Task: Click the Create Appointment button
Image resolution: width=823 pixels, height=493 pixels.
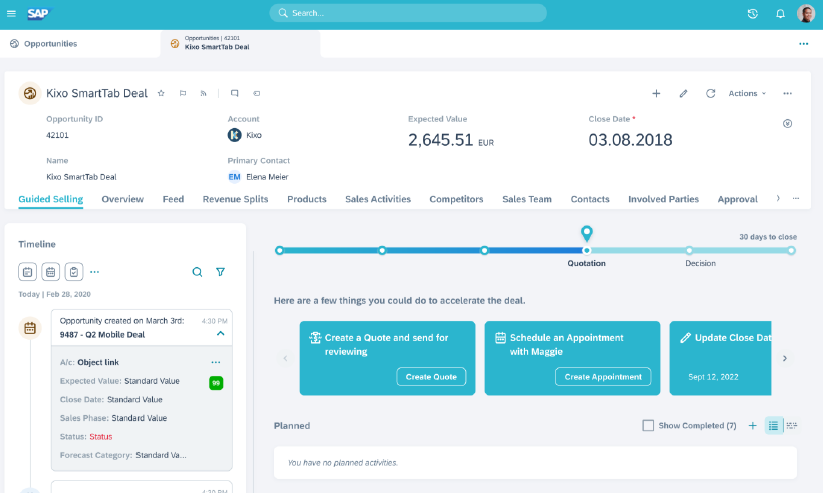Action: click(x=603, y=377)
